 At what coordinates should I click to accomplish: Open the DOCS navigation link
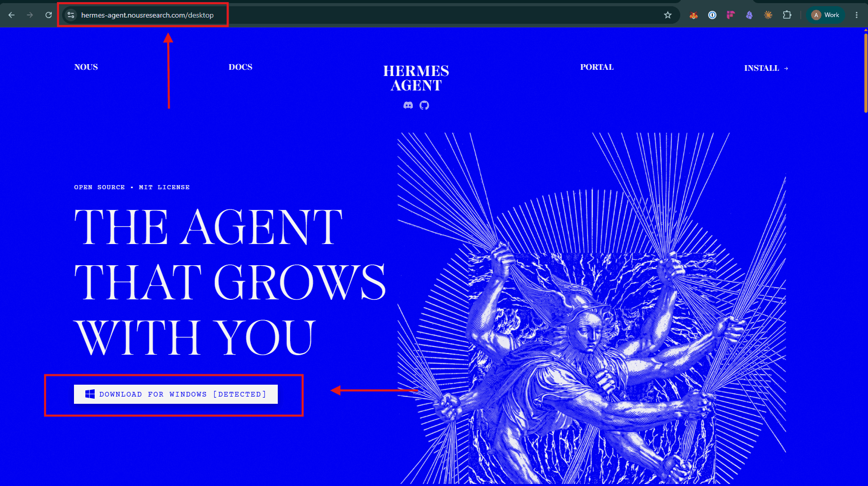click(241, 67)
